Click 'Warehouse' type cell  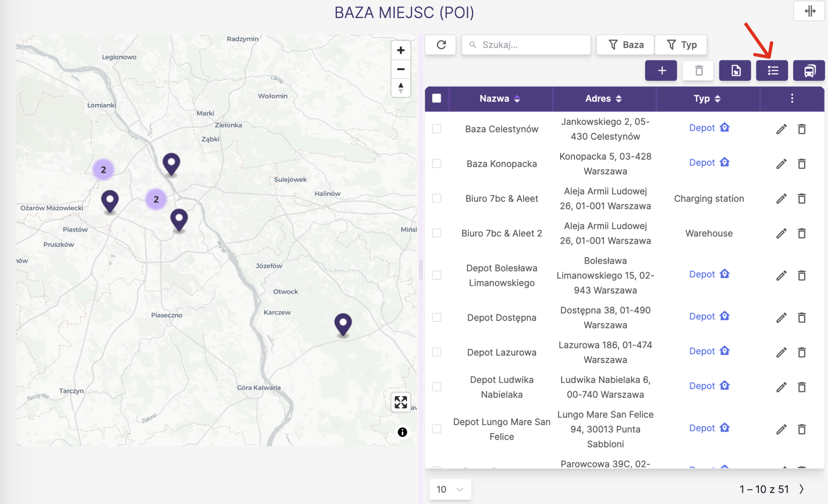709,233
